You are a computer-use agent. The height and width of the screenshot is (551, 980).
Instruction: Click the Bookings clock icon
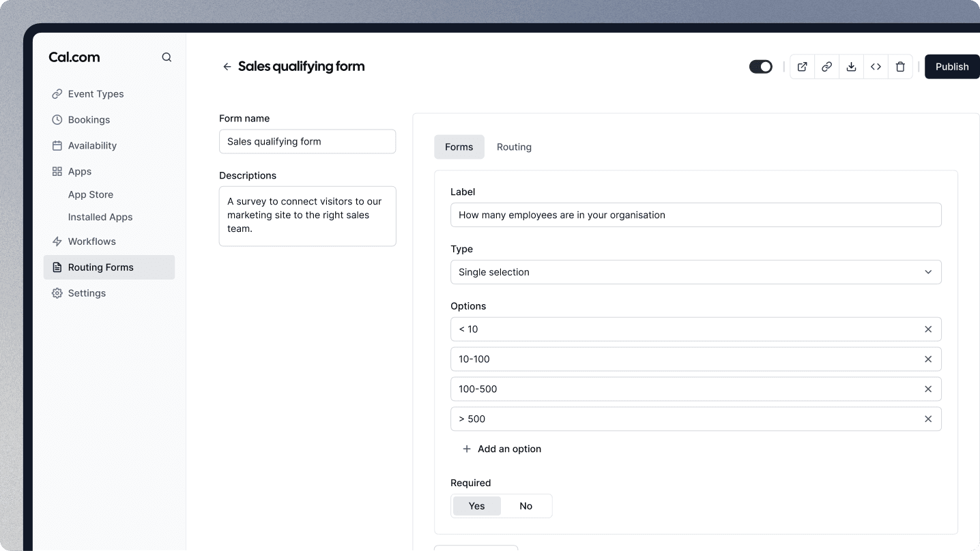(x=57, y=120)
